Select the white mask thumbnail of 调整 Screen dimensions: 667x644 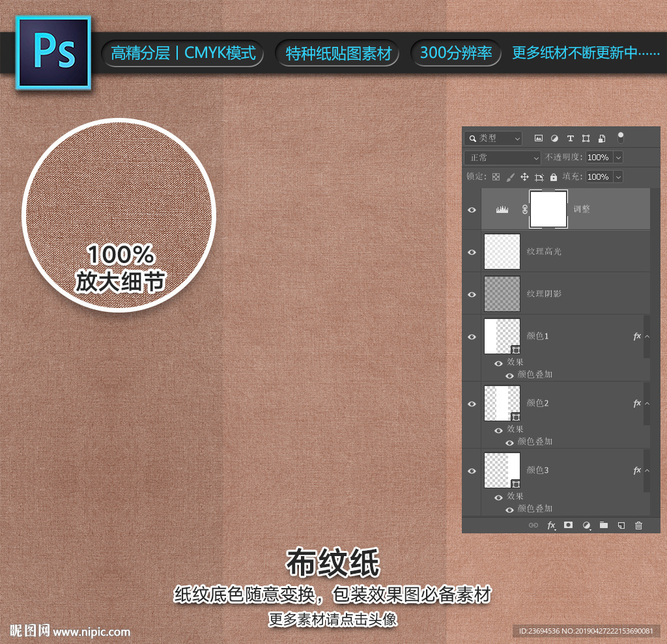coord(548,209)
